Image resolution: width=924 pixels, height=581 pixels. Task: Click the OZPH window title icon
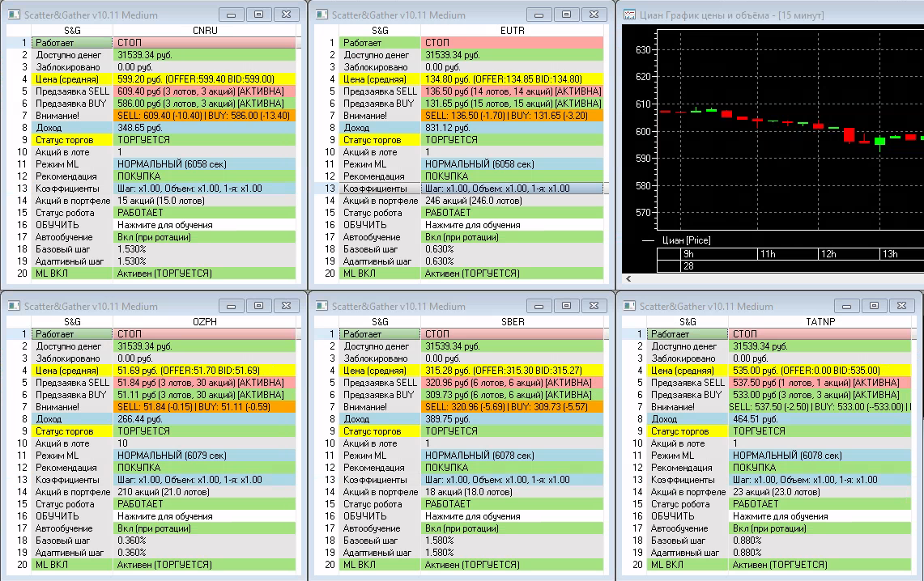click(14, 306)
